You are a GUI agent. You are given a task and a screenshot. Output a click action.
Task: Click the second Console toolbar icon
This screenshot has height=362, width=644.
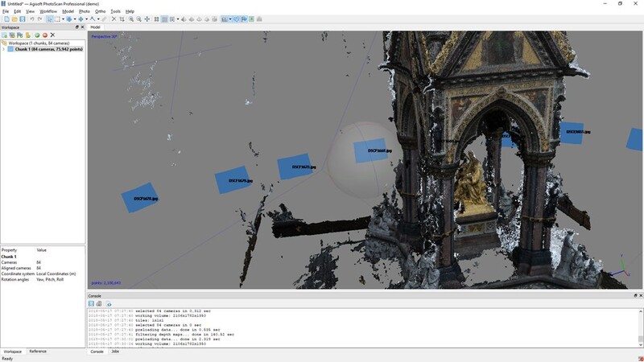[x=99, y=304]
